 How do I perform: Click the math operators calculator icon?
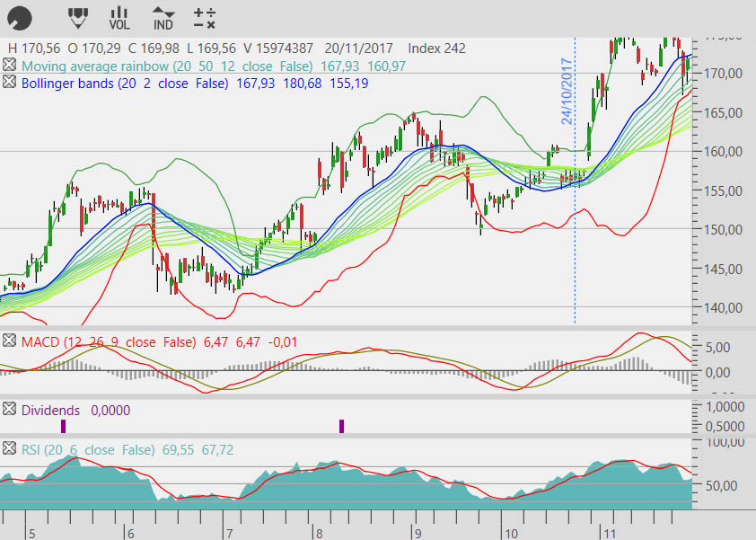coord(205,16)
